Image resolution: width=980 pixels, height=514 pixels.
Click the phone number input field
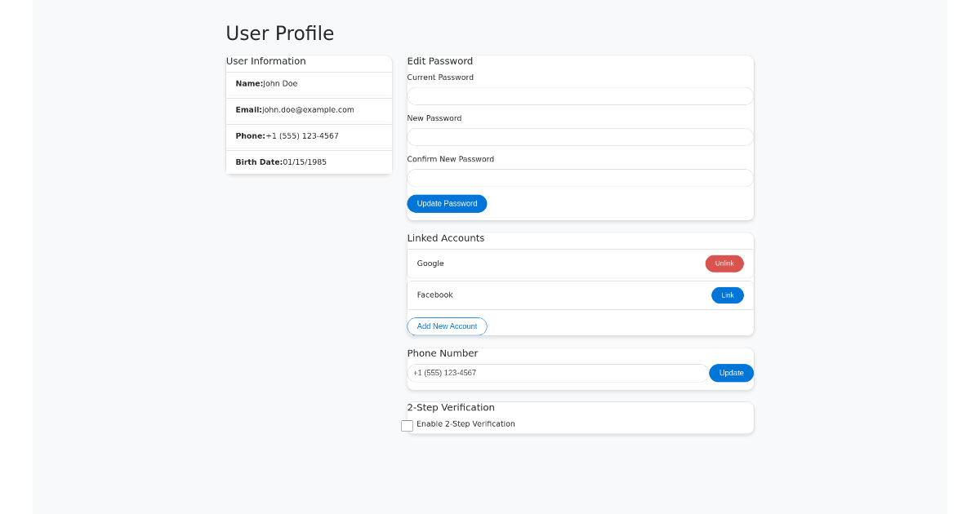click(558, 373)
